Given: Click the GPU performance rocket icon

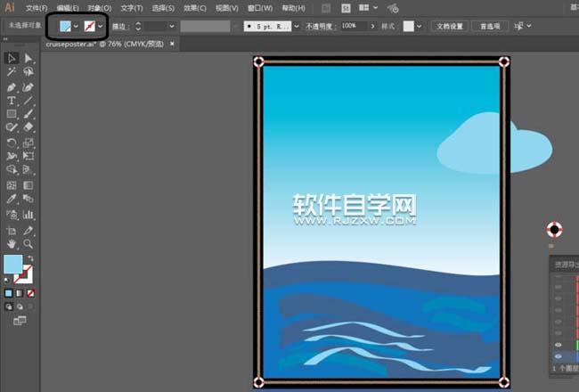Looking at the screenshot, I should (x=393, y=8).
